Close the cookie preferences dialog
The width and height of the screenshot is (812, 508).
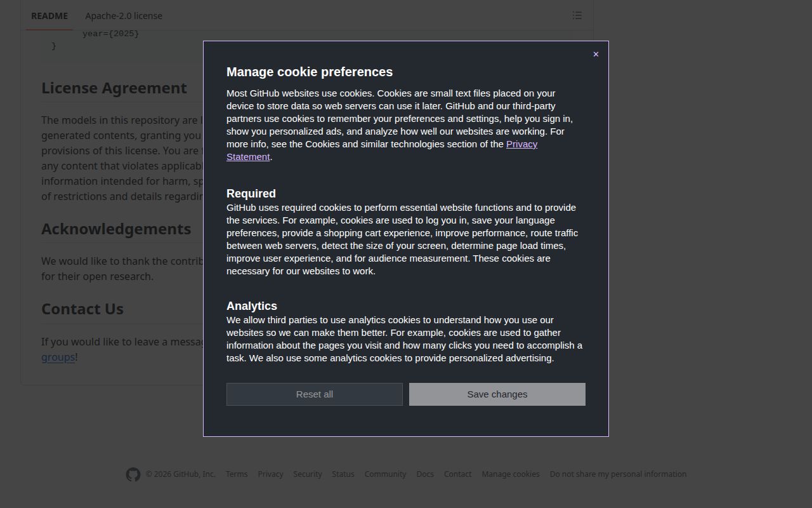(x=596, y=54)
